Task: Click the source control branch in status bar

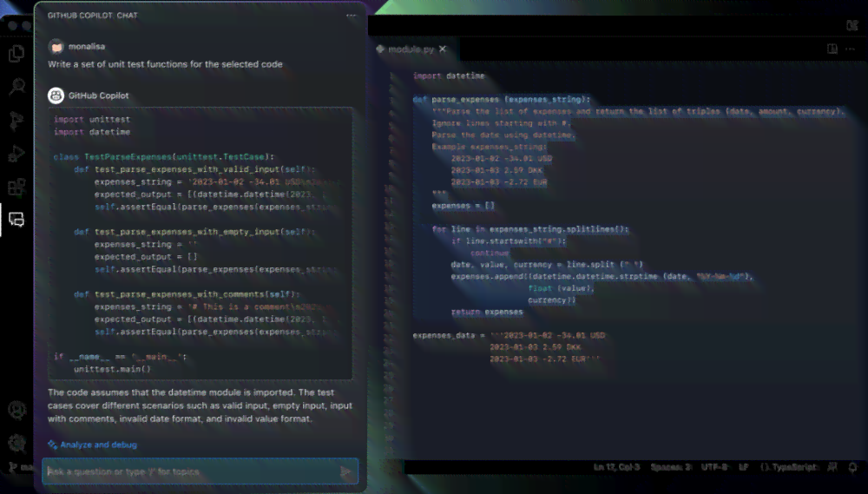Action: [x=21, y=467]
